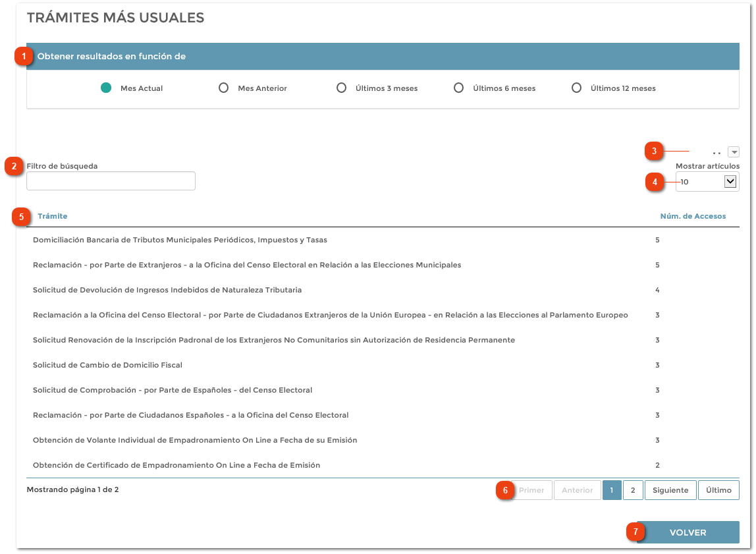Select page 1 in pagination
The height and width of the screenshot is (554, 756).
click(612, 489)
